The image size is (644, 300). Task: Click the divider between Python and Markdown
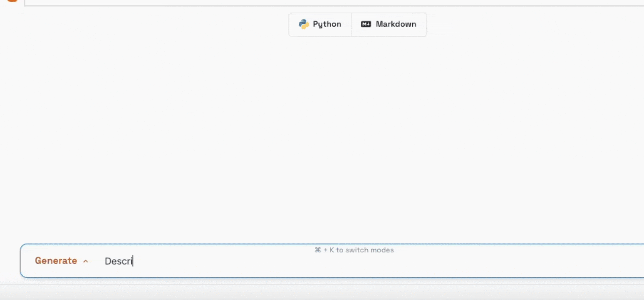tap(352, 24)
